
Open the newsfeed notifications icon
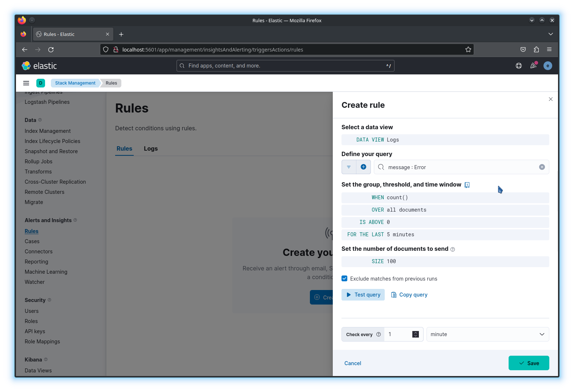click(x=533, y=66)
